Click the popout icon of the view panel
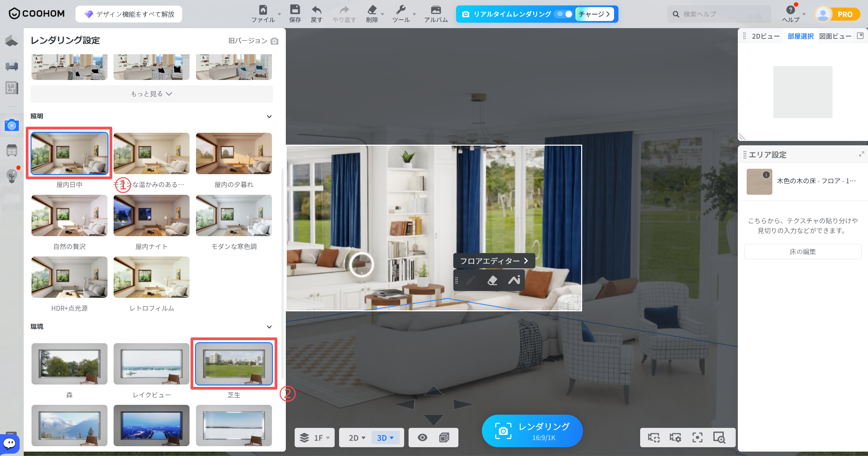 pos(860,36)
